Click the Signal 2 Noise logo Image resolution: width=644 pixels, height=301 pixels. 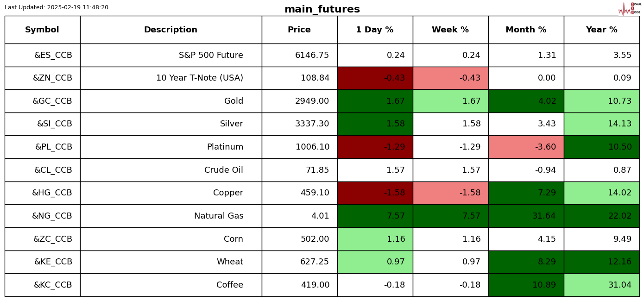630,9
